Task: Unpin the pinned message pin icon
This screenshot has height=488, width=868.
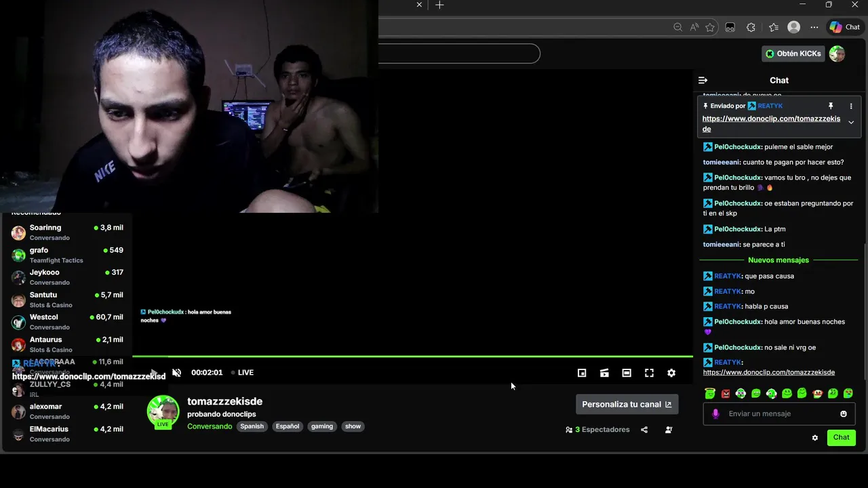Action: tap(831, 106)
